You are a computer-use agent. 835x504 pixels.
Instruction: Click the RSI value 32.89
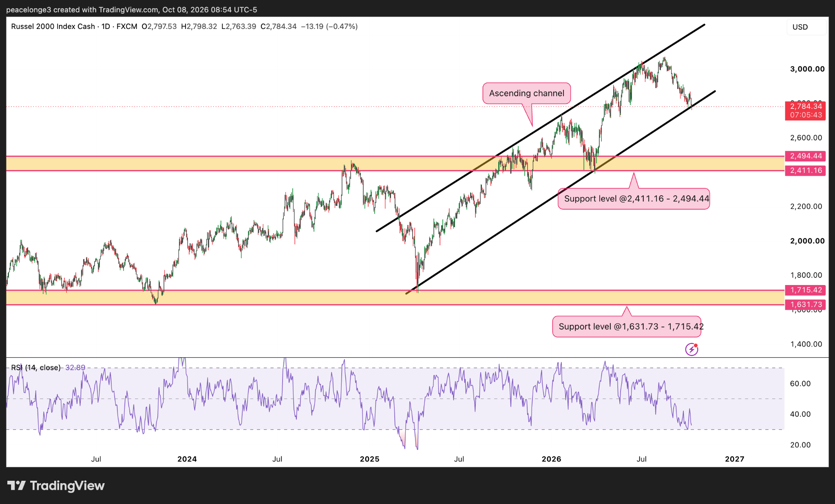pyautogui.click(x=75, y=368)
